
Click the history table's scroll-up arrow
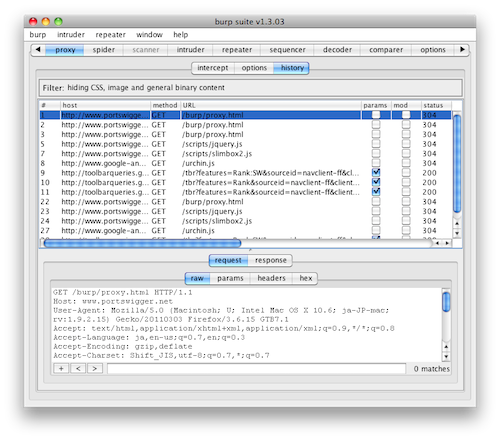coord(457,223)
